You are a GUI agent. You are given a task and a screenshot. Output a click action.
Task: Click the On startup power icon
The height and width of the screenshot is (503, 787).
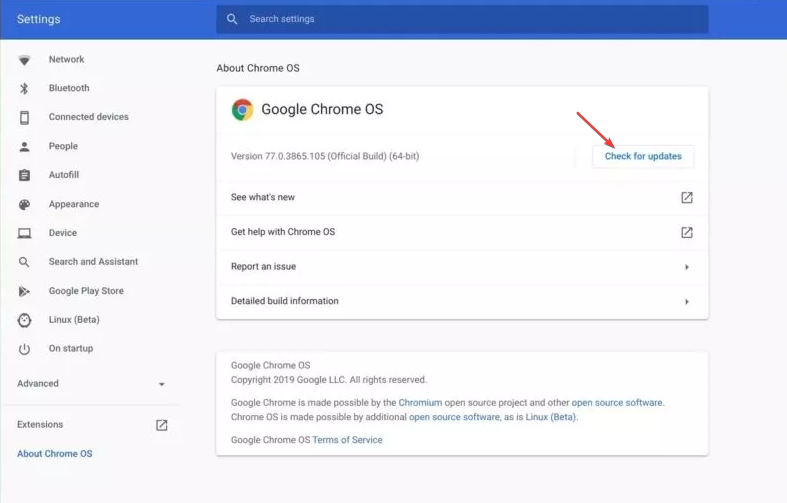(24, 349)
